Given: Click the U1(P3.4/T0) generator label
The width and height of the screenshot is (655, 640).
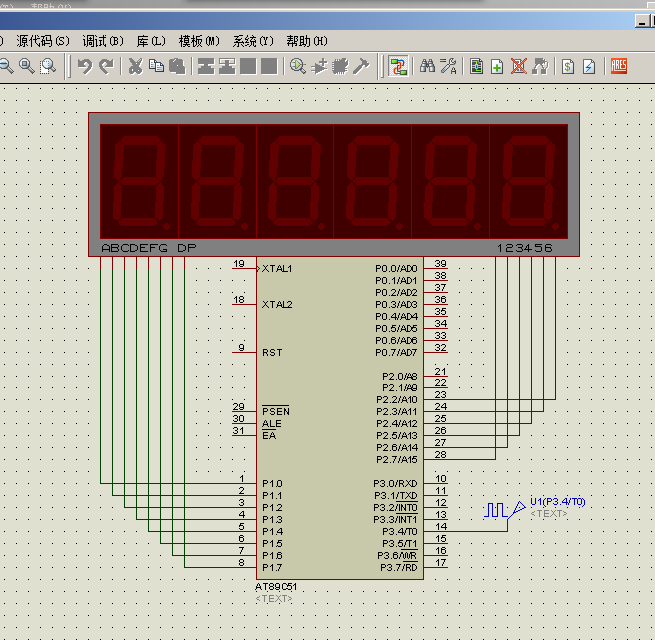Looking at the screenshot, I should click(558, 501).
